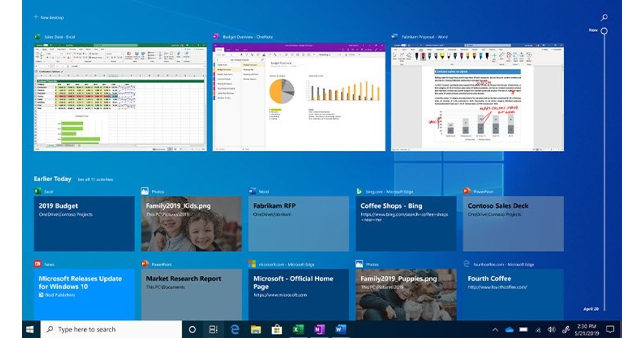Click the timeline scrubber handle at Now
Viewport: 644px width, 338px height.
(x=604, y=31)
